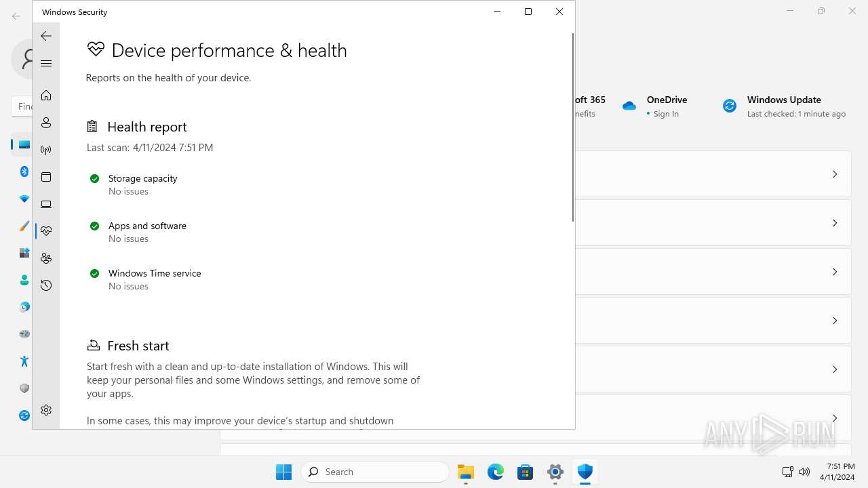
Task: Click the Health report clipboard icon
Action: (x=93, y=126)
